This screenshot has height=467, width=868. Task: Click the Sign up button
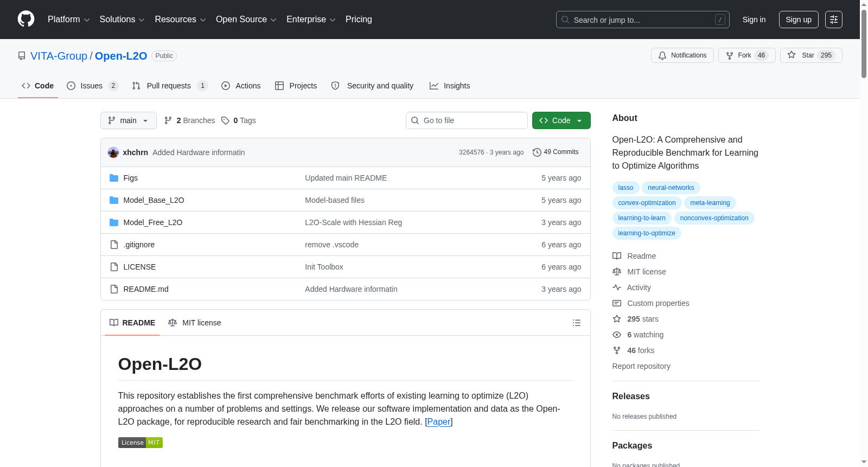point(799,20)
